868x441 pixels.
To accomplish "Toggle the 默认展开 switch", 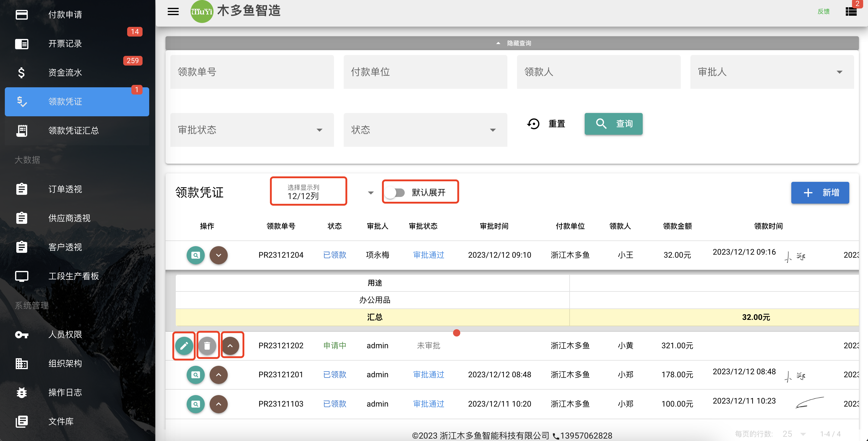I will tap(396, 193).
